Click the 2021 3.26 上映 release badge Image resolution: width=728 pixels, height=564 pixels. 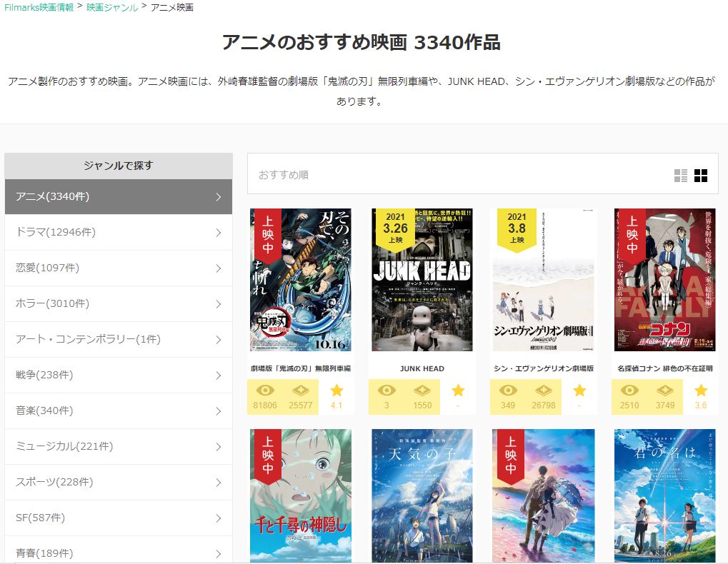click(x=396, y=230)
